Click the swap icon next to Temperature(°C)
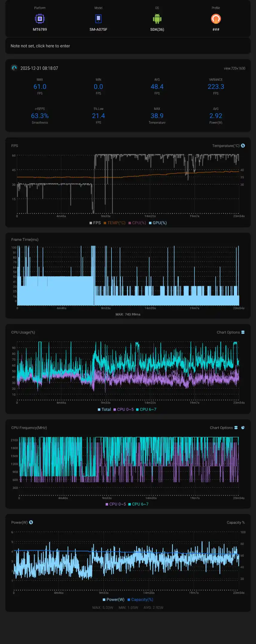 243,145
